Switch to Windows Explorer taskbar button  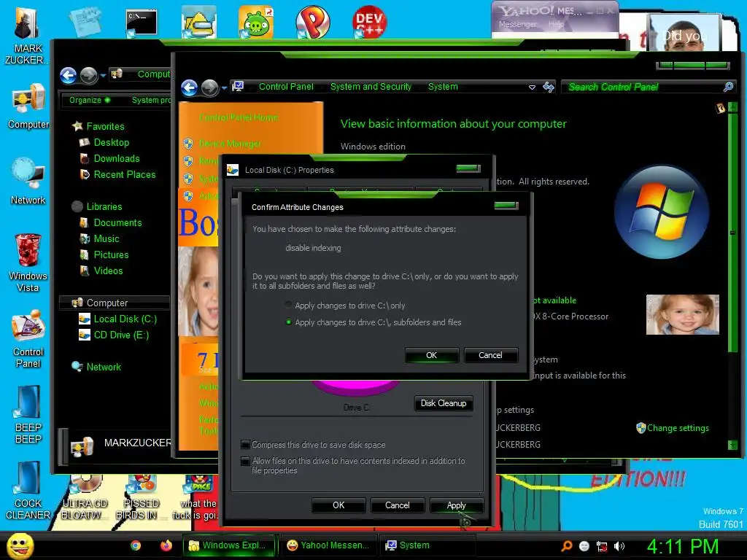coord(230,545)
